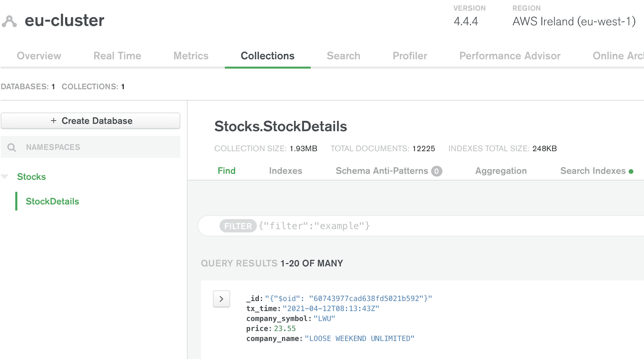
Task: Go to the Overview tab
Action: (39, 56)
